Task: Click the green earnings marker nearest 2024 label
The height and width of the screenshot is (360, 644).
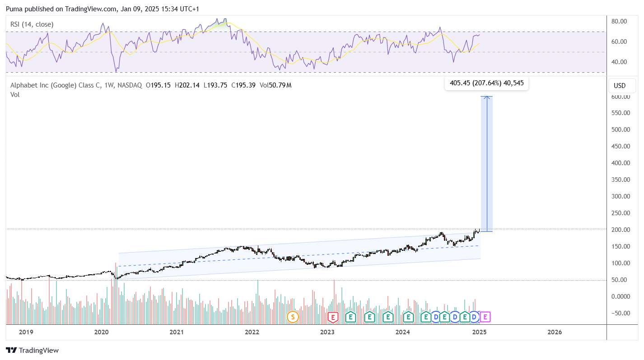Action: click(408, 317)
